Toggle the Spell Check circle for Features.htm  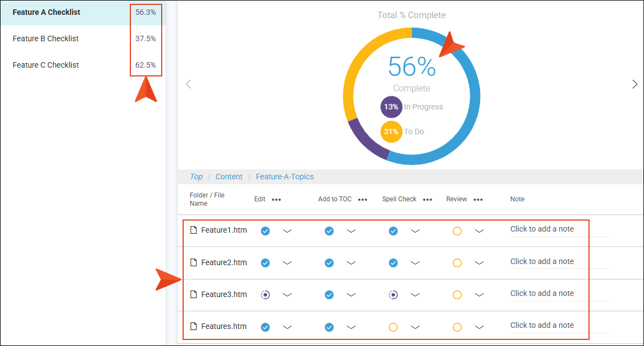pyautogui.click(x=393, y=327)
